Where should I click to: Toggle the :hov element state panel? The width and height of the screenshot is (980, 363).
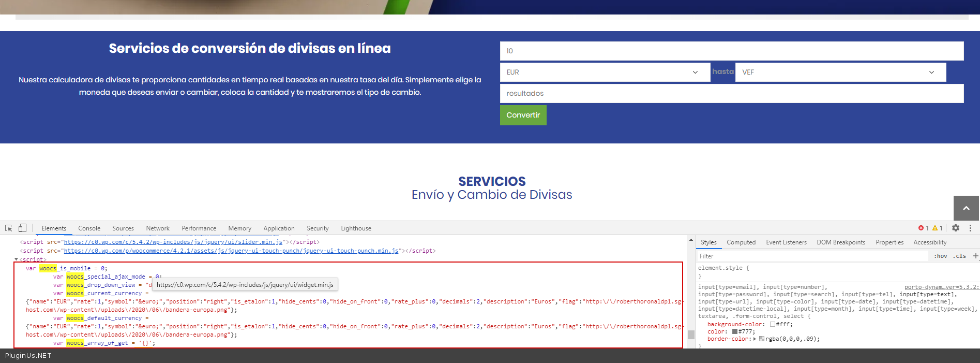click(940, 256)
